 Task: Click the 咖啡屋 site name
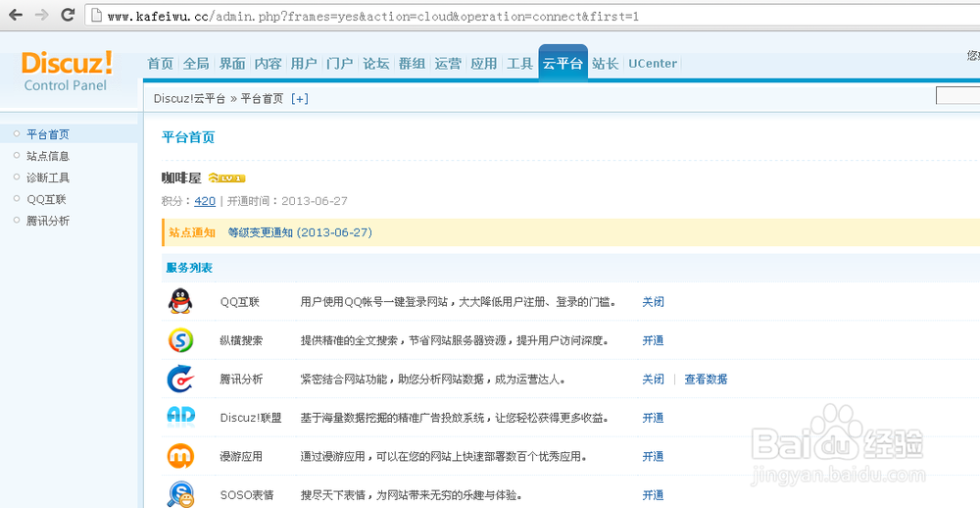pos(181,178)
